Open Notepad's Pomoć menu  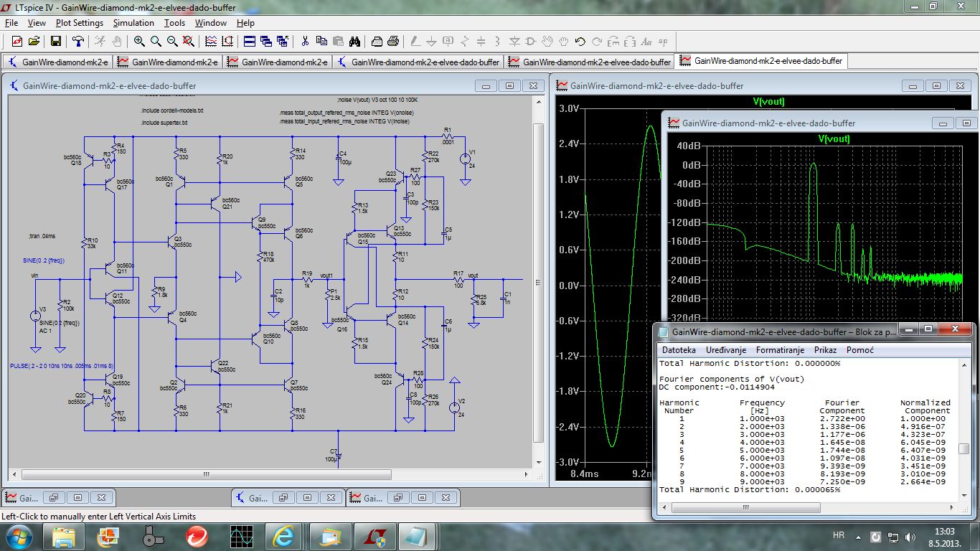click(860, 350)
